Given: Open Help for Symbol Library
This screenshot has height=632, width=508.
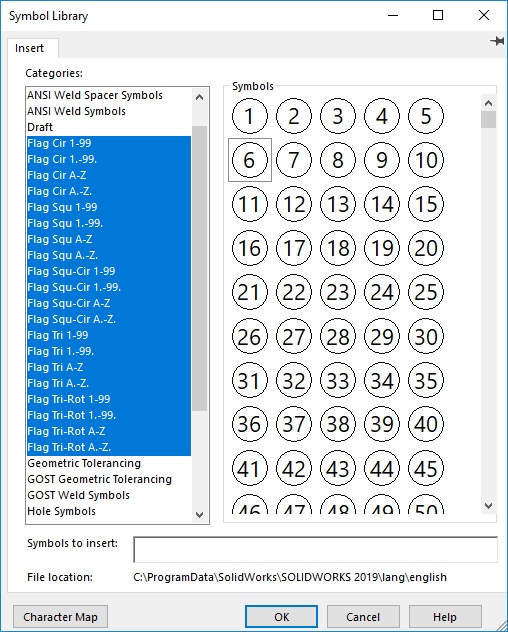Looking at the screenshot, I should click(445, 617).
